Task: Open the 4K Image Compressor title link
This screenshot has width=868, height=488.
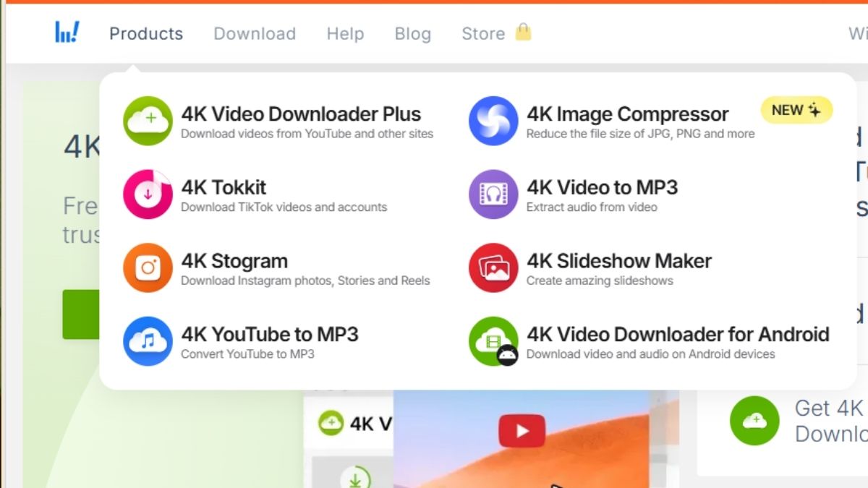Action: point(628,114)
